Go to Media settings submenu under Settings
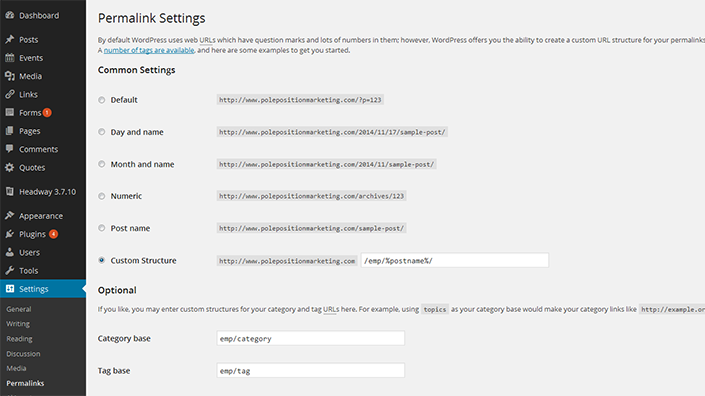 pos(16,368)
